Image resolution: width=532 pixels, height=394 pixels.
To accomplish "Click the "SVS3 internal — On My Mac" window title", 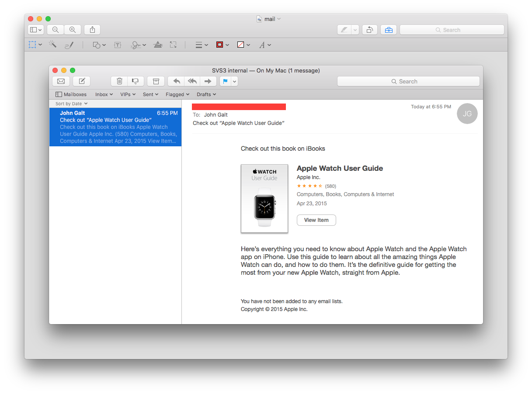I will pyautogui.click(x=266, y=70).
